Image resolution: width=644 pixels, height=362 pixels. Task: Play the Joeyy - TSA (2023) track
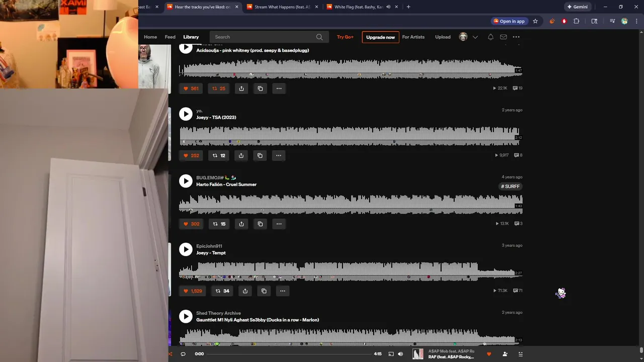tap(186, 114)
